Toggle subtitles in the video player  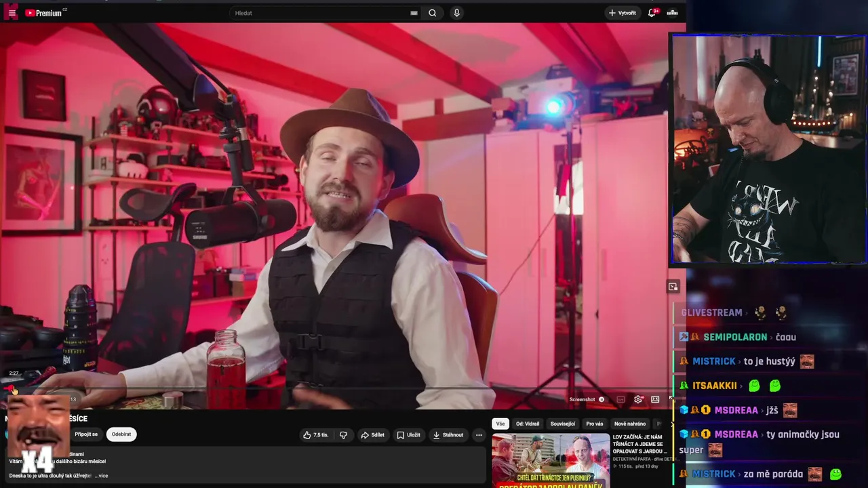pyautogui.click(x=620, y=399)
